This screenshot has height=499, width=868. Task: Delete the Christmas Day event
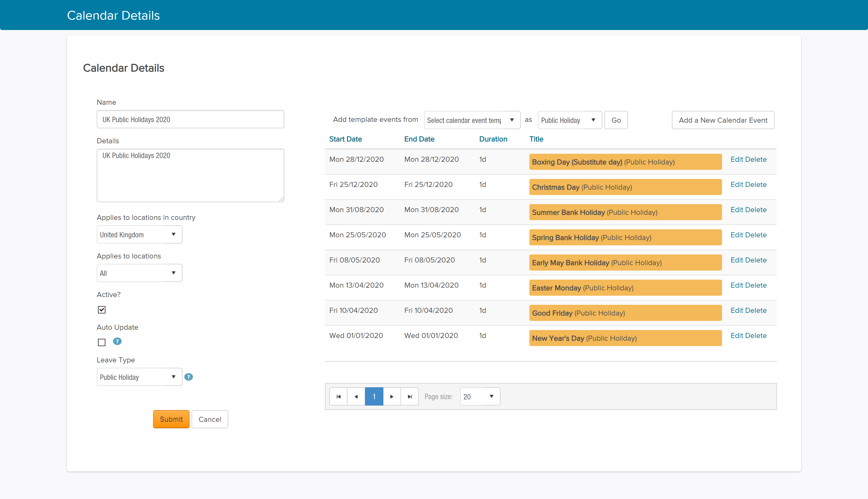click(x=755, y=184)
